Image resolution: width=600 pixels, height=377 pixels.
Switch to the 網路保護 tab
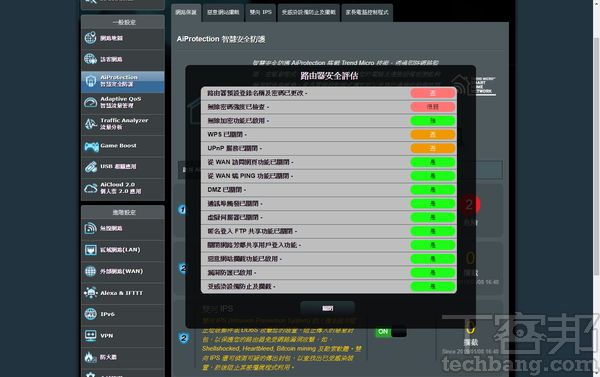(x=186, y=13)
